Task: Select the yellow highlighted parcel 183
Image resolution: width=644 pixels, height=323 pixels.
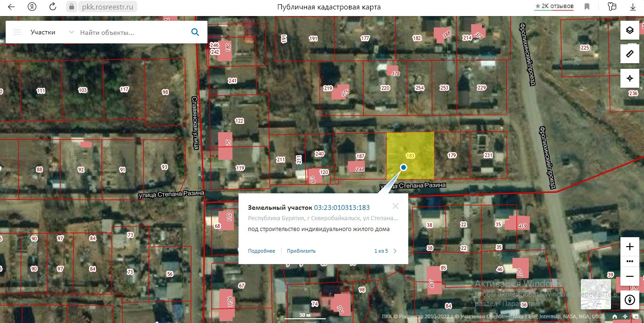Action: point(410,156)
